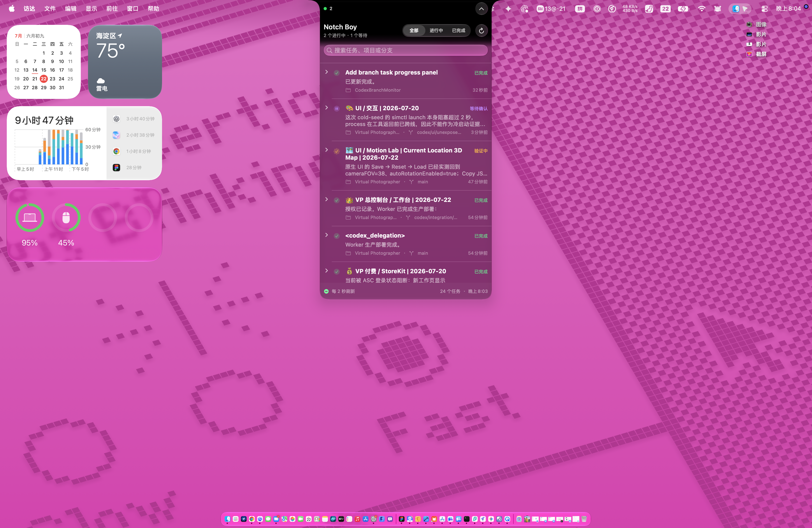Open the Trash in the Dock
Image resolution: width=812 pixels, height=528 pixels.
point(584,519)
